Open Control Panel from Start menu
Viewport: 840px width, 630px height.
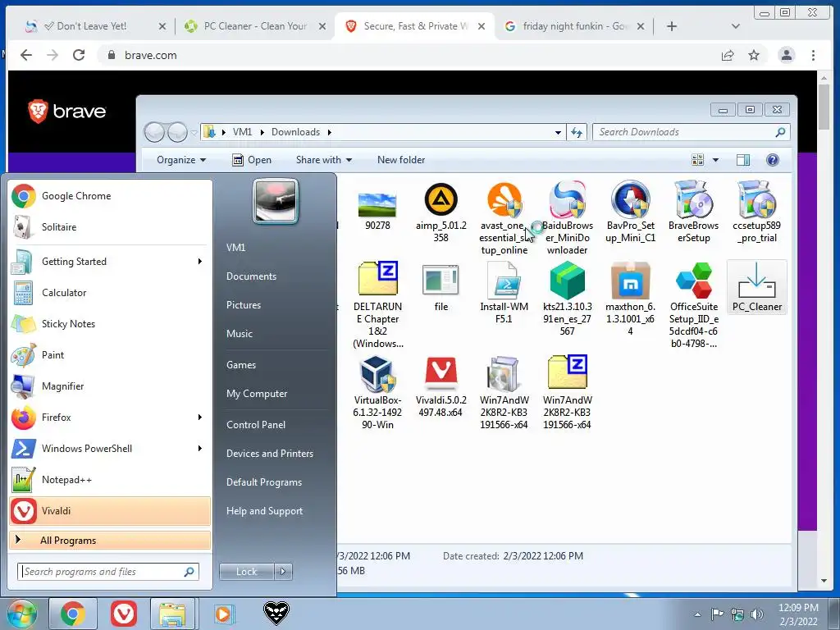pos(256,425)
